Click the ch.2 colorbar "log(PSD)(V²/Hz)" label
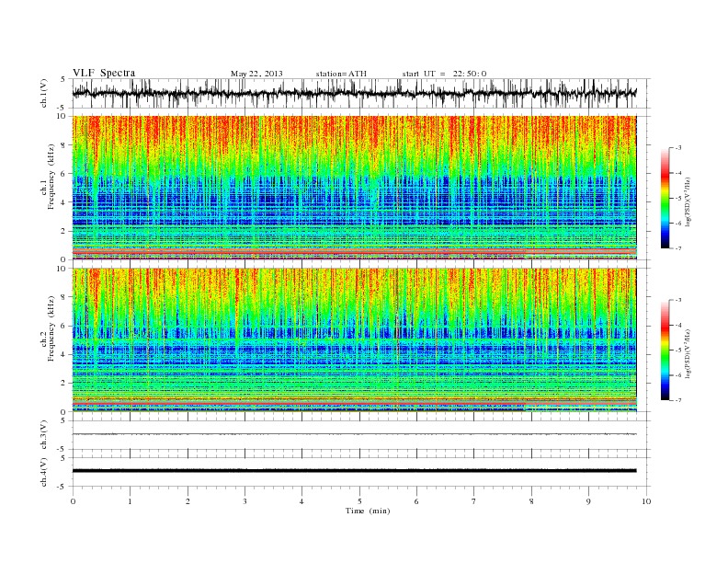728x563 pixels. click(x=688, y=353)
